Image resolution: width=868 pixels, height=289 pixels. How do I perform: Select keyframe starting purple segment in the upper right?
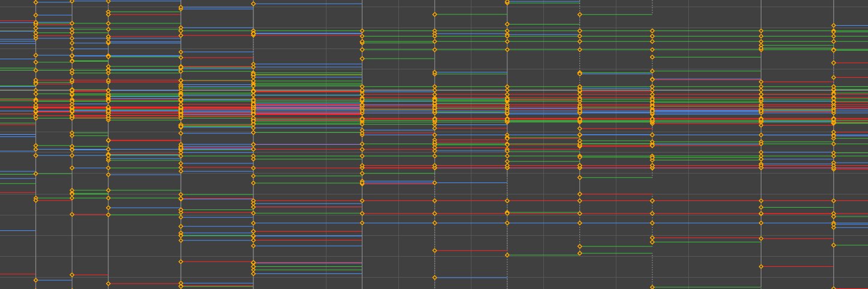[x=652, y=79]
